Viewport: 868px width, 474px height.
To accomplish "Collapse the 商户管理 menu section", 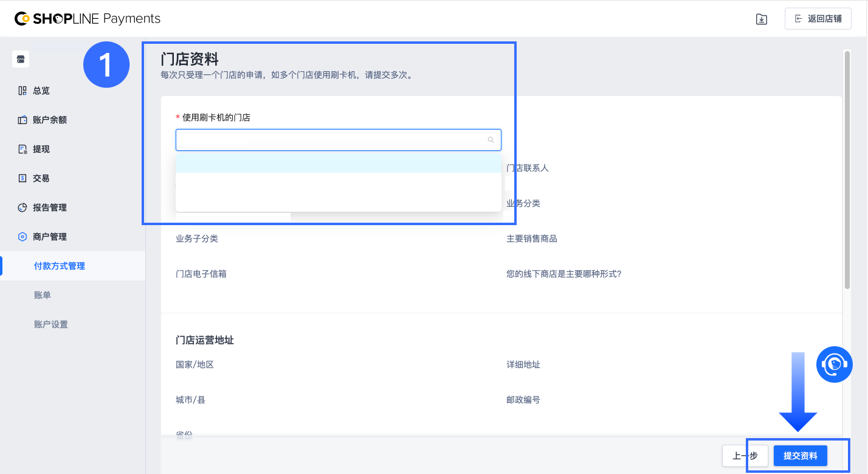I will click(x=50, y=237).
